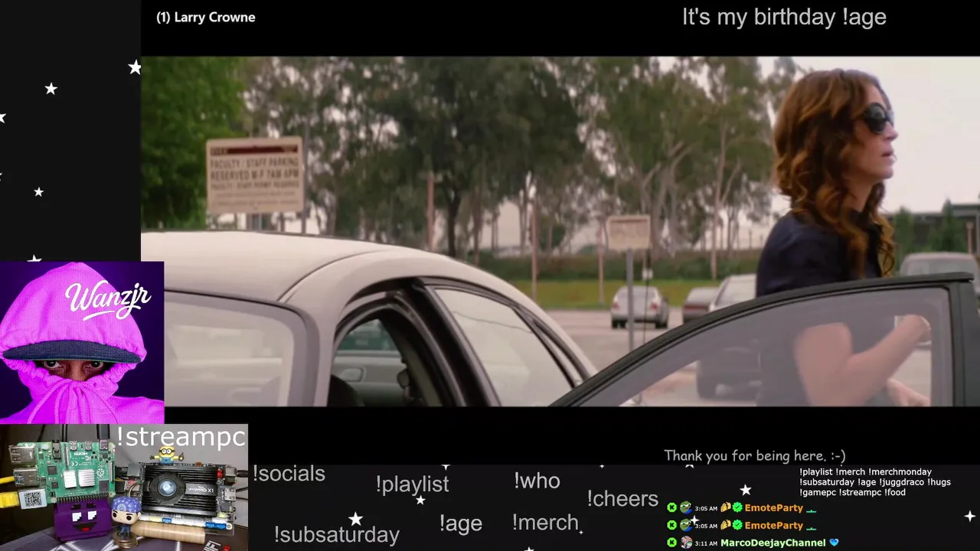
Task: Click the stream PC hardware camera image
Action: click(124, 487)
